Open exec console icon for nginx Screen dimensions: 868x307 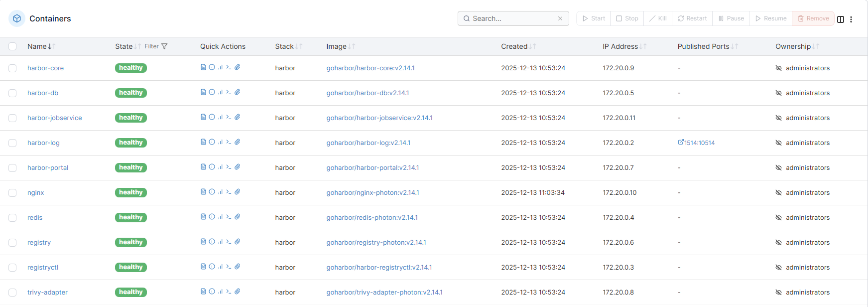tap(229, 192)
